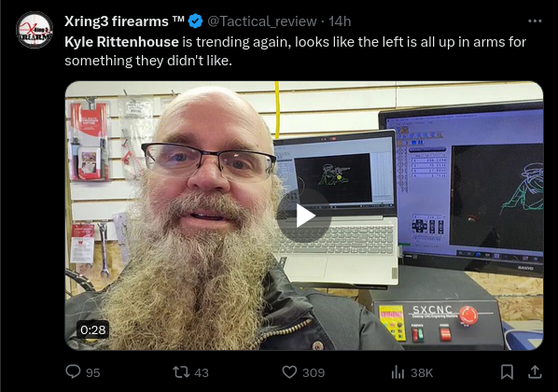Open the @Tactical_review handle link
558x392 pixels.
[262, 21]
